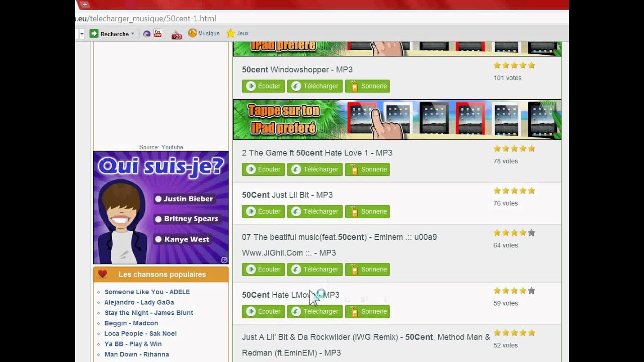This screenshot has width=644, height=362.
Task: Get Sonnerie for The beatiful music track
Action: coord(367,269)
